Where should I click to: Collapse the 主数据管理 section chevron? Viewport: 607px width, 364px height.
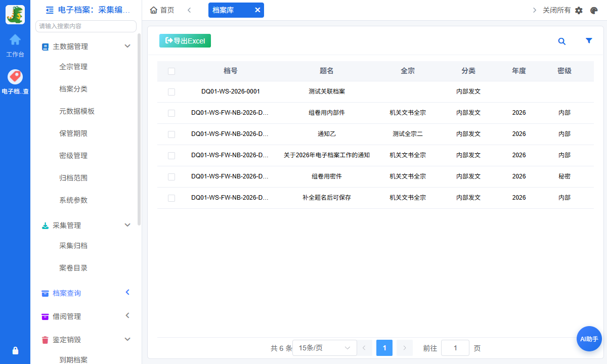pyautogui.click(x=127, y=47)
